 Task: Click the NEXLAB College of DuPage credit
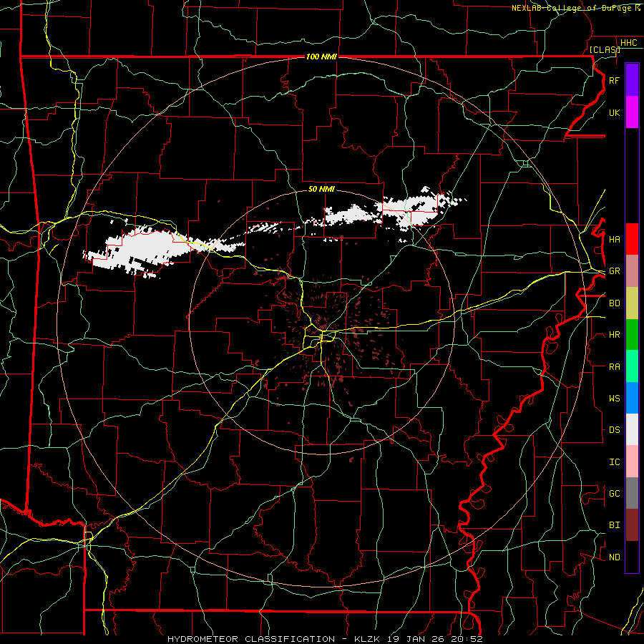(576, 8)
